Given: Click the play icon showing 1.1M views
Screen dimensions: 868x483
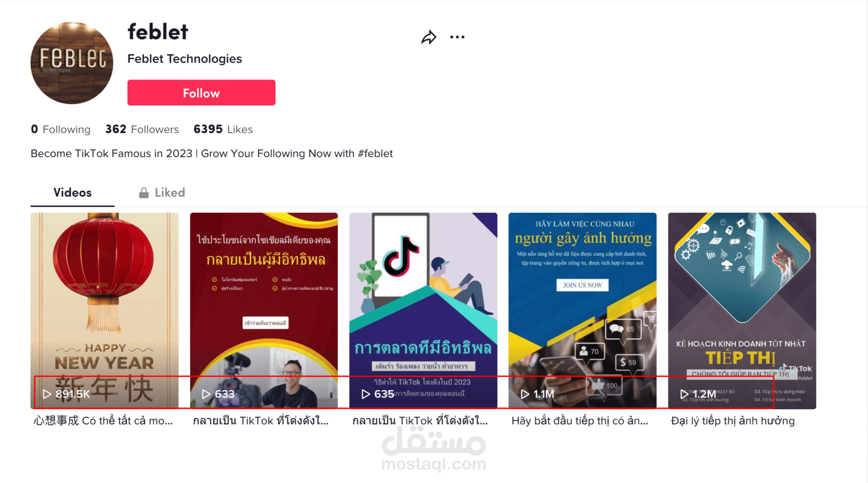Looking at the screenshot, I should (525, 394).
